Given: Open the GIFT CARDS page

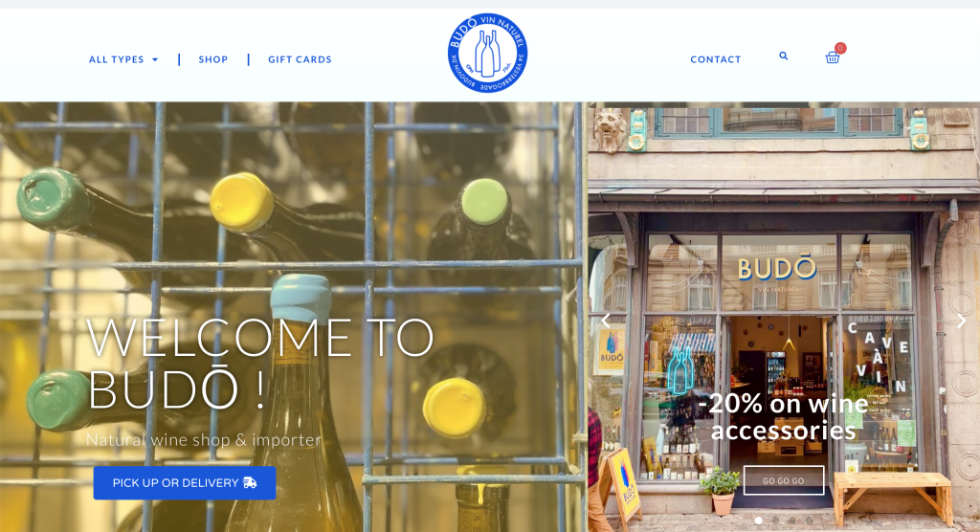Looking at the screenshot, I should 300,59.
